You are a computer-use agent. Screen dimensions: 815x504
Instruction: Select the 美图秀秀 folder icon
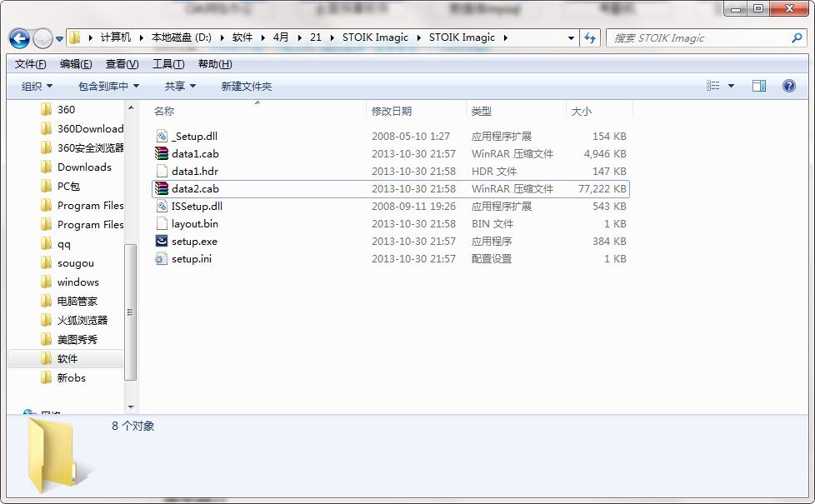(x=47, y=340)
